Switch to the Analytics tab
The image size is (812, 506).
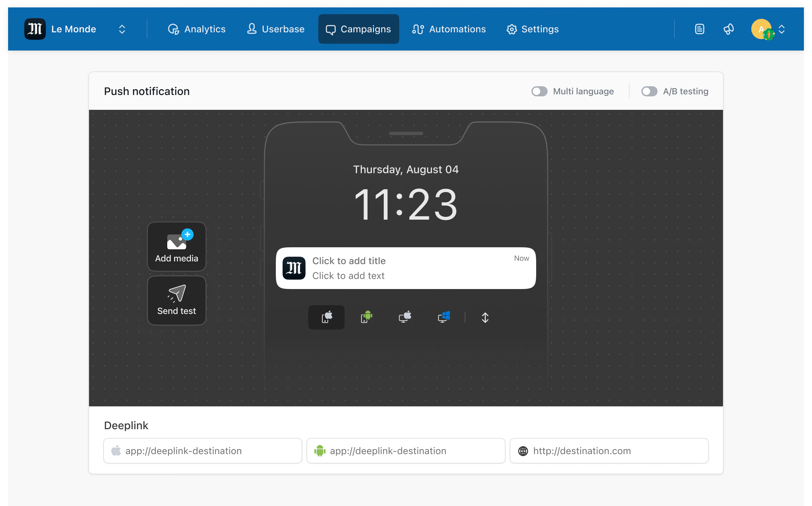[x=197, y=29]
